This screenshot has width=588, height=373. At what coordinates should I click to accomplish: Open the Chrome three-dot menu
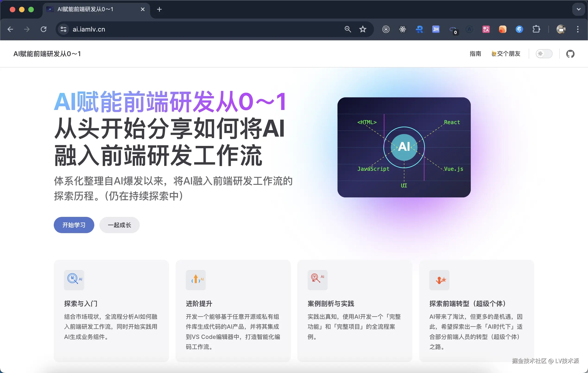click(x=578, y=29)
